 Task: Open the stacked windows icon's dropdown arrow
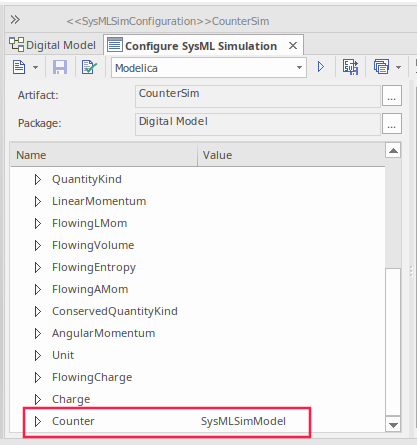point(398,68)
